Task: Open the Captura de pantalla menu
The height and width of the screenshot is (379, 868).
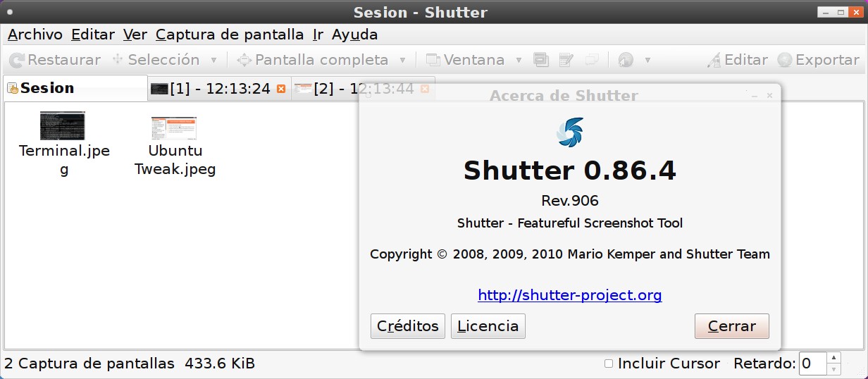Action: pyautogui.click(x=230, y=35)
